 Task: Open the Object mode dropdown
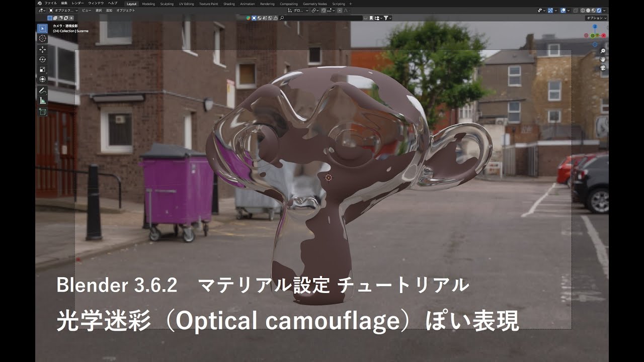[63, 11]
